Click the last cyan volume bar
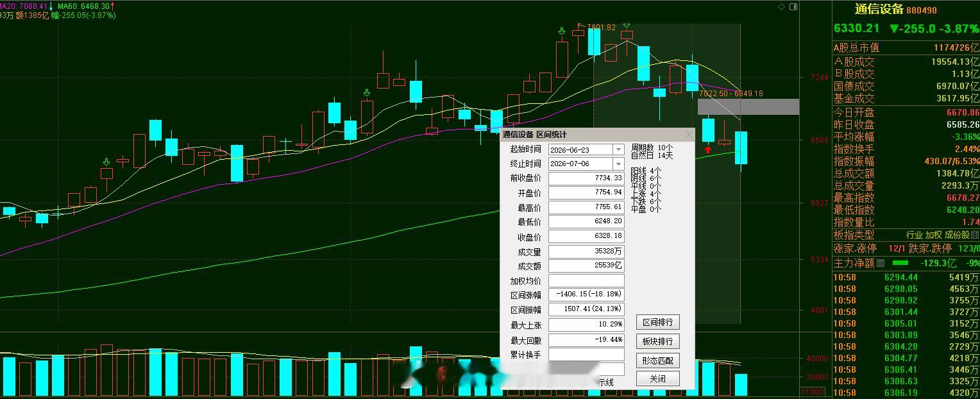This screenshot has width=980, height=399. coord(741,384)
